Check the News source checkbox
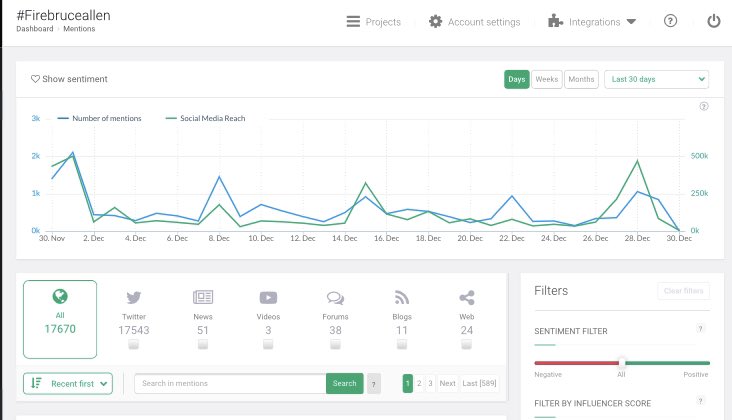The width and height of the screenshot is (732, 420). (203, 344)
